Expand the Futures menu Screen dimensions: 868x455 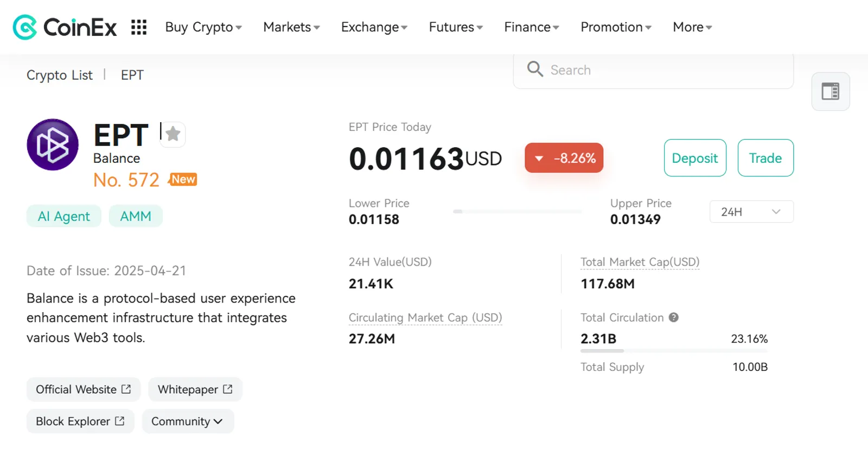(456, 27)
